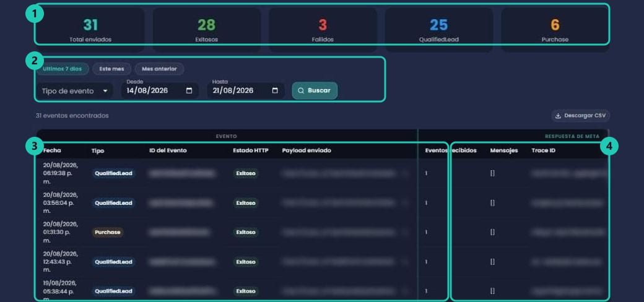Click the Payload enviado column header
This screenshot has width=644, height=302.
[x=307, y=150]
